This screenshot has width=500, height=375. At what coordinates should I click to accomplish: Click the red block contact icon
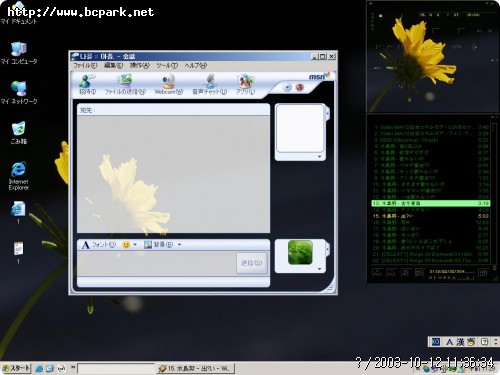300,87
